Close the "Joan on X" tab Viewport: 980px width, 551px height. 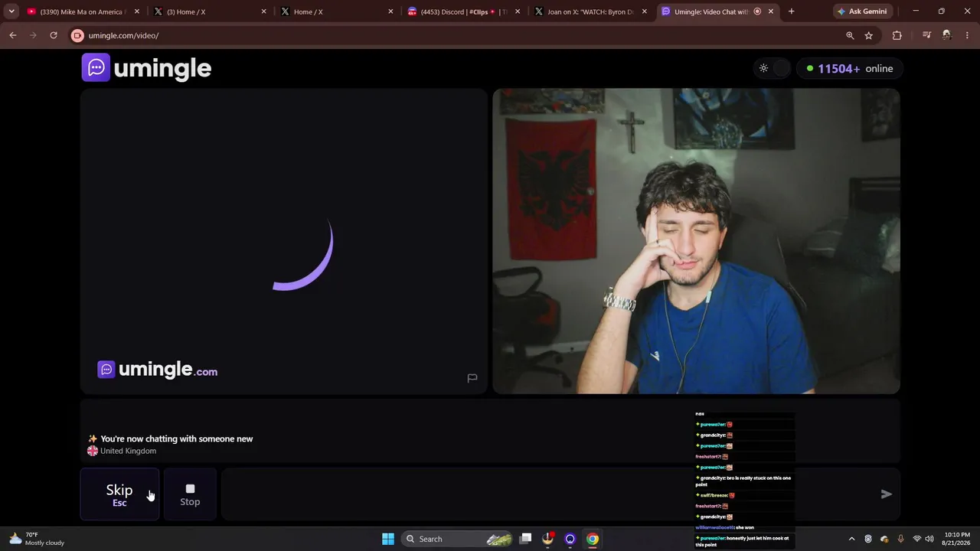645,11
